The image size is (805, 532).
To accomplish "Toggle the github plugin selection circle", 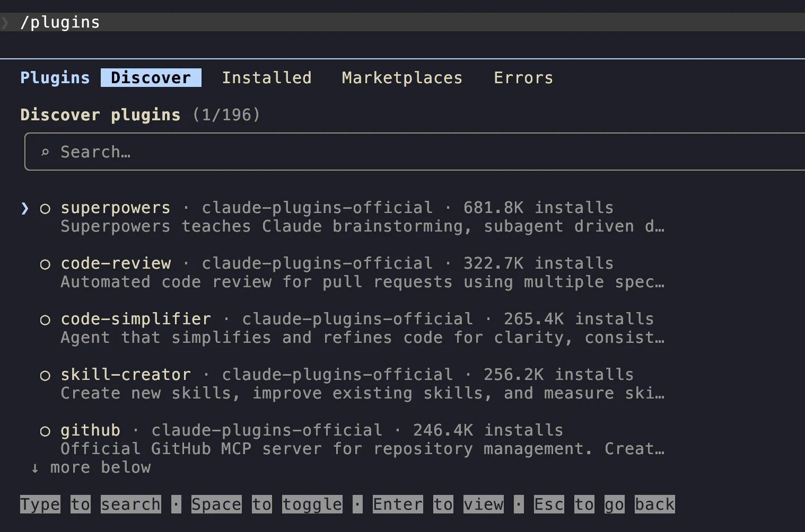I will click(x=45, y=431).
